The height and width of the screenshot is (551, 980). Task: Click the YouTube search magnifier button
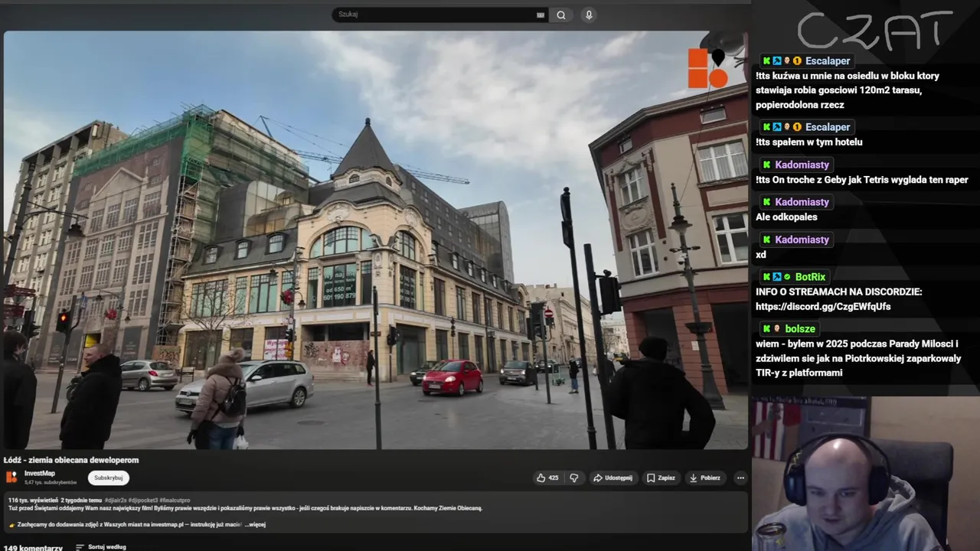click(561, 15)
